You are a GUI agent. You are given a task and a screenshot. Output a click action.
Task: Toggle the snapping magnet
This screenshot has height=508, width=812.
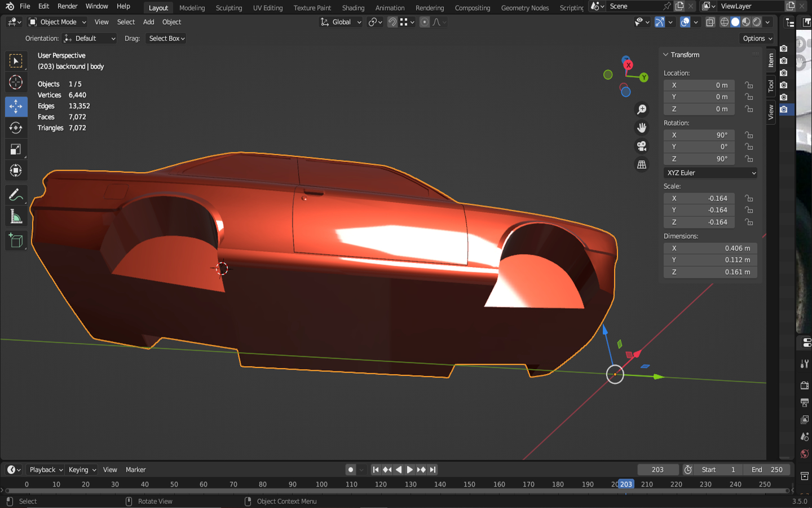[392, 22]
